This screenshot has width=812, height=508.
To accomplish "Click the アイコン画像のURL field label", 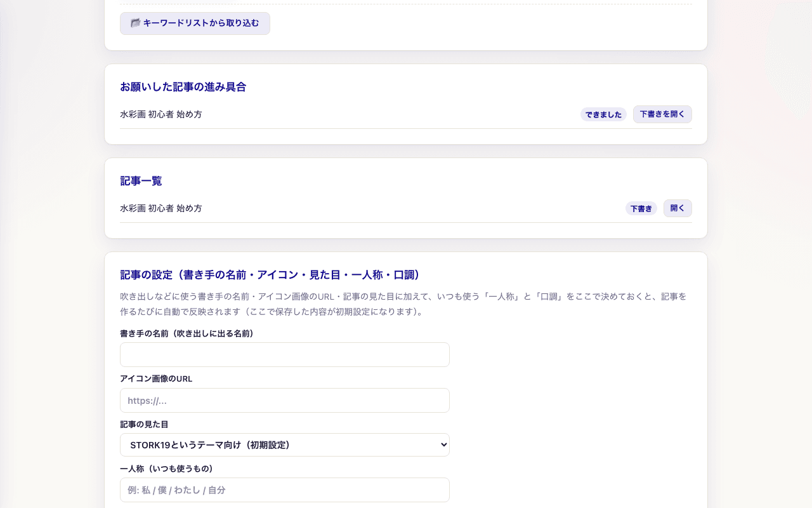I will point(156,379).
